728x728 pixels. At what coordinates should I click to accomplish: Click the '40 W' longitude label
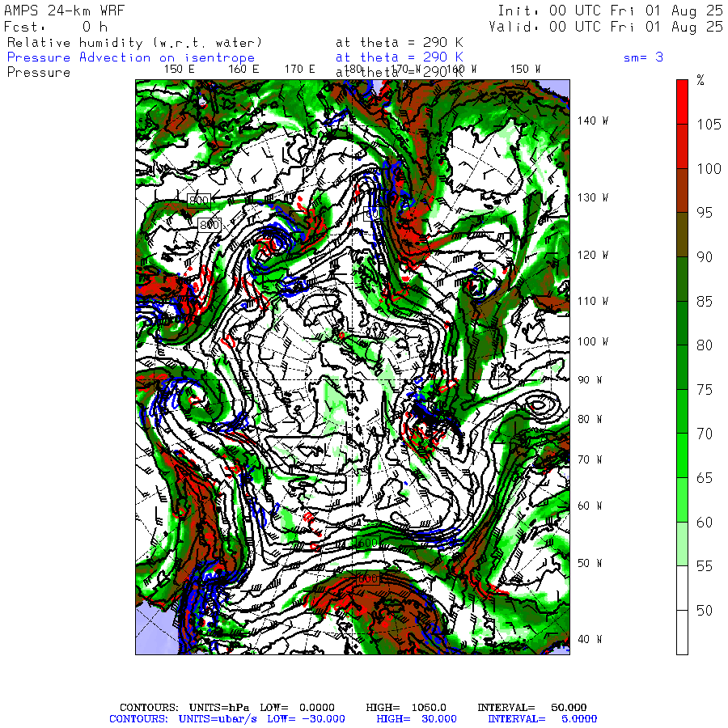590,639
